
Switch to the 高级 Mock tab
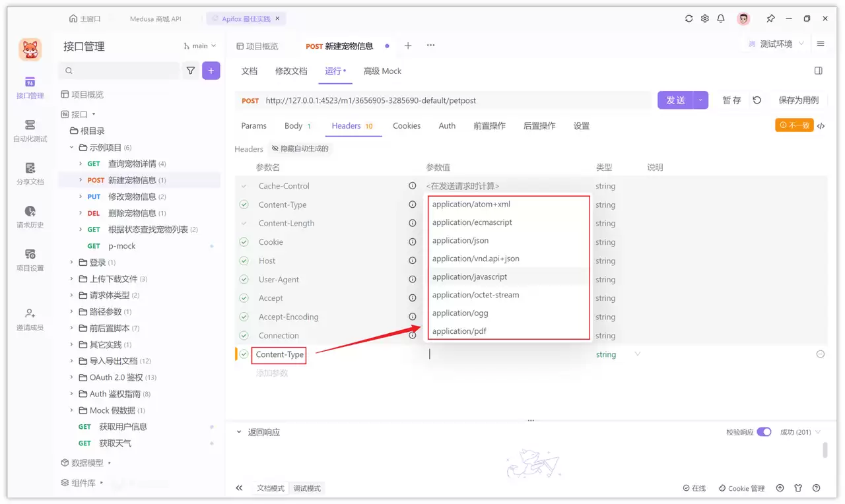tap(382, 71)
